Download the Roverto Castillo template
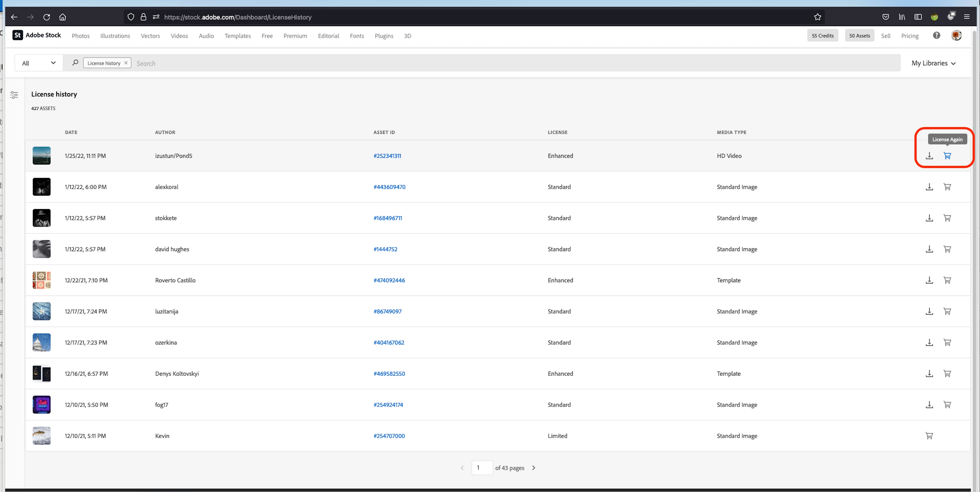Viewport: 980px width, 492px height. (x=929, y=280)
